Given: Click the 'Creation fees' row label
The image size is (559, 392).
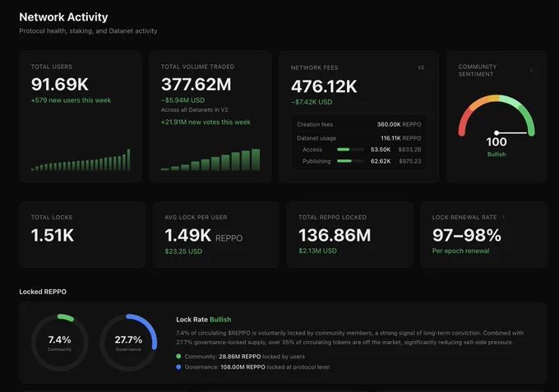Looking at the screenshot, I should (315, 124).
